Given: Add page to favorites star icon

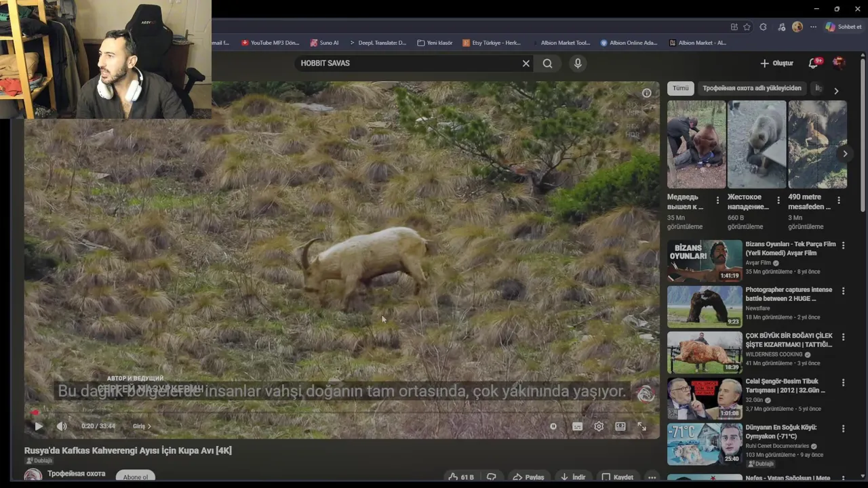Looking at the screenshot, I should [747, 27].
